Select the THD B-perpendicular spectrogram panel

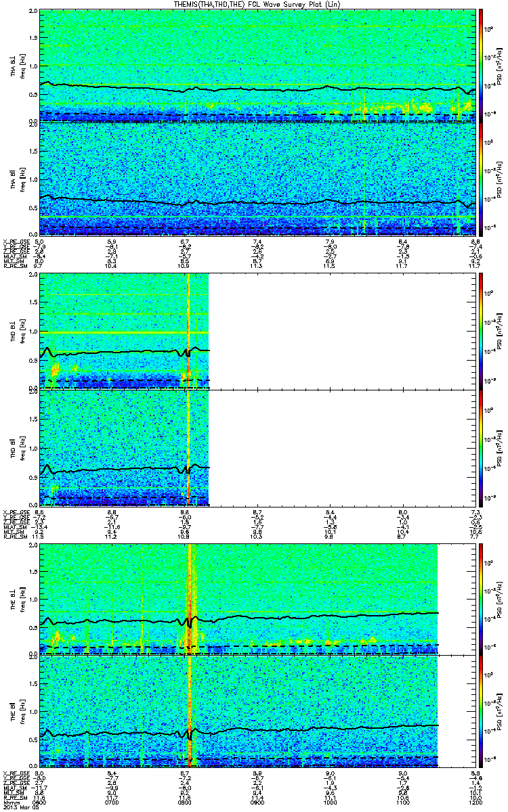[258, 331]
